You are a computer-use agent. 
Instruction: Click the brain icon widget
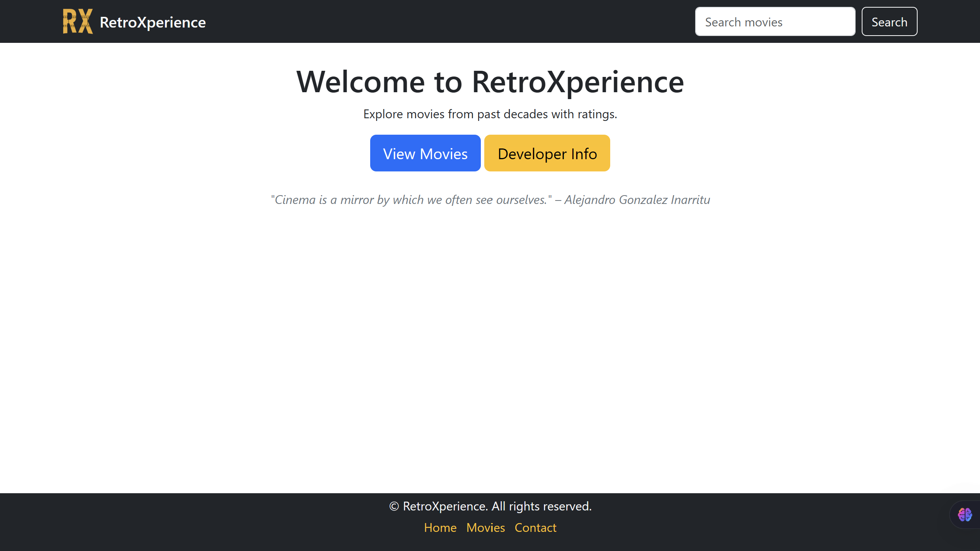pyautogui.click(x=965, y=515)
